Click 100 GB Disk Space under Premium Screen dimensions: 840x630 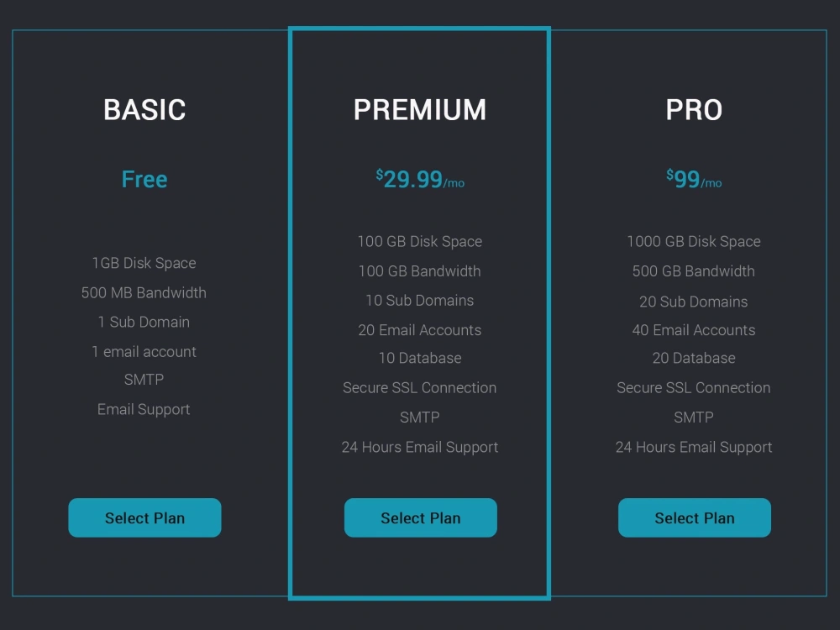click(x=420, y=241)
